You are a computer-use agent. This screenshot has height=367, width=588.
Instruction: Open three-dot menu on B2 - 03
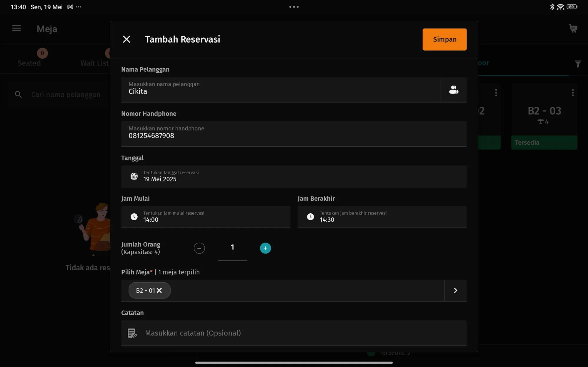coord(572,93)
